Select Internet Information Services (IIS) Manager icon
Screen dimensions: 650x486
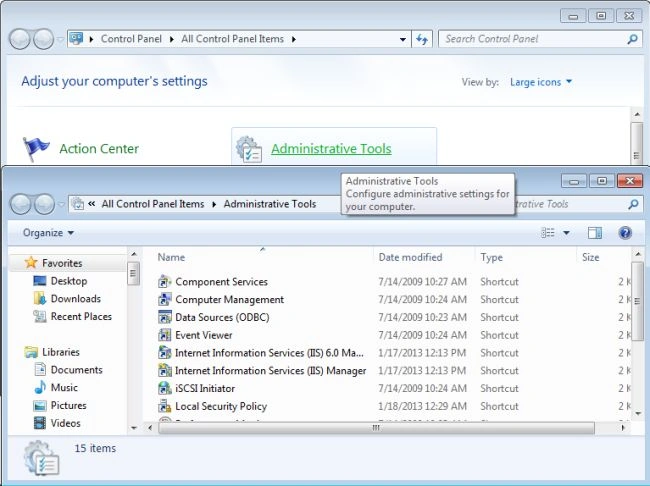(x=165, y=371)
